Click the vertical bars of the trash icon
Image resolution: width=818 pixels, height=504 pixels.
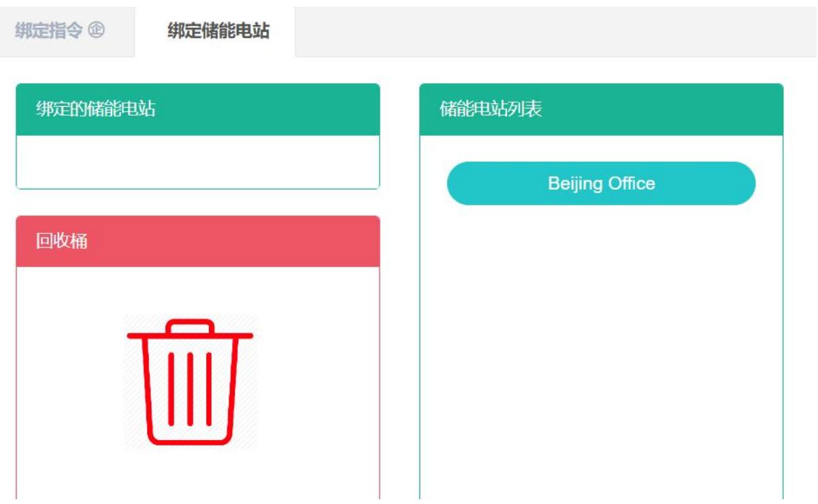tap(190, 388)
